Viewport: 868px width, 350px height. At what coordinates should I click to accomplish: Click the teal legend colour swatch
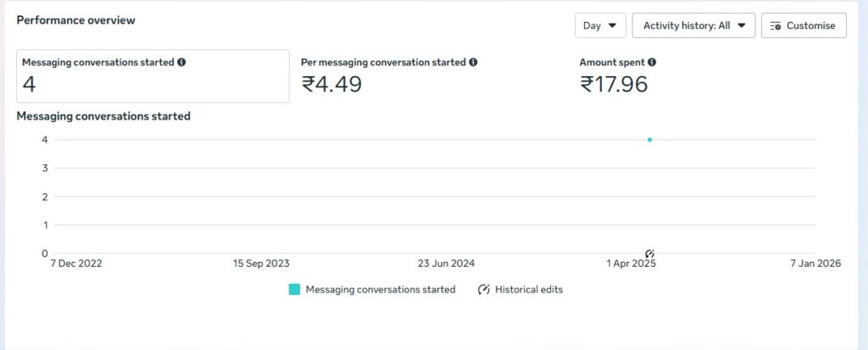click(x=294, y=290)
